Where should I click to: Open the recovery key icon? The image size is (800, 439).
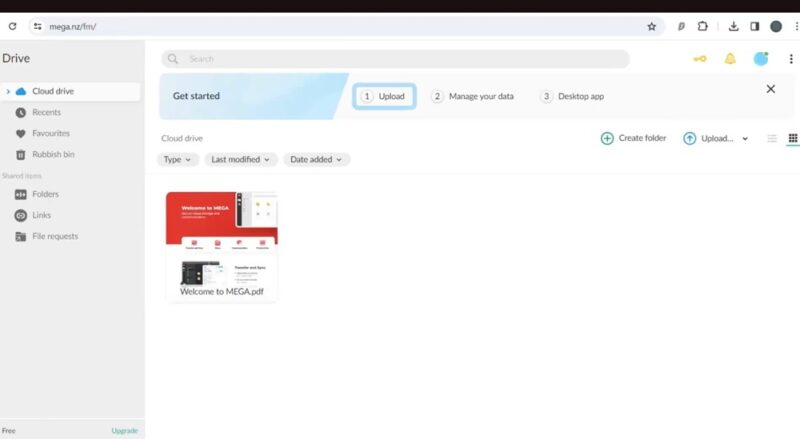[x=699, y=59]
